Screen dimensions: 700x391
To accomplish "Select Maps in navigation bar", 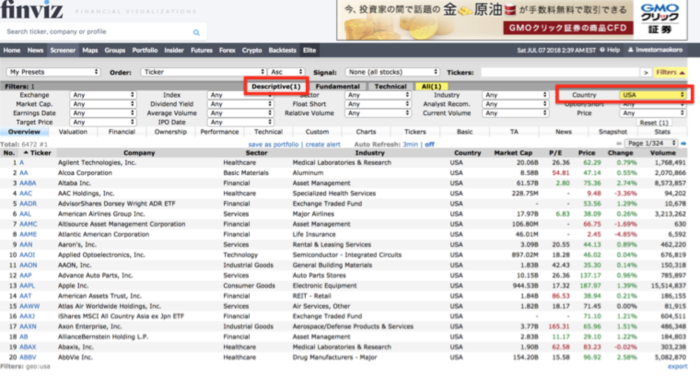I will point(90,50).
